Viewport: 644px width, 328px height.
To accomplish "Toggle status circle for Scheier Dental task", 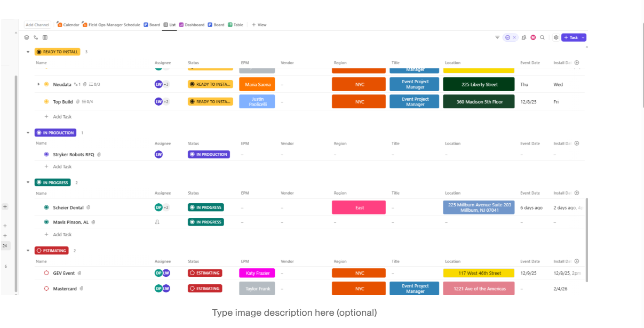I will (x=46, y=207).
